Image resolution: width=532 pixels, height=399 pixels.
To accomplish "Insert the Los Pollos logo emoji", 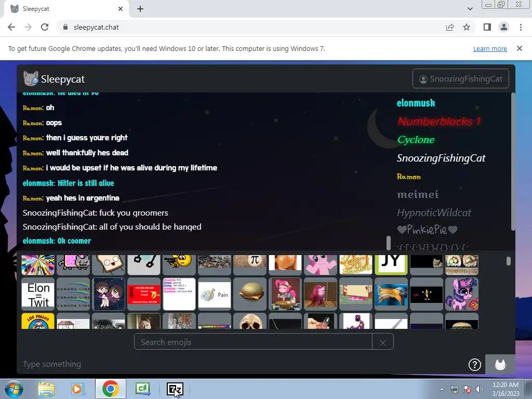I will coord(38,321).
